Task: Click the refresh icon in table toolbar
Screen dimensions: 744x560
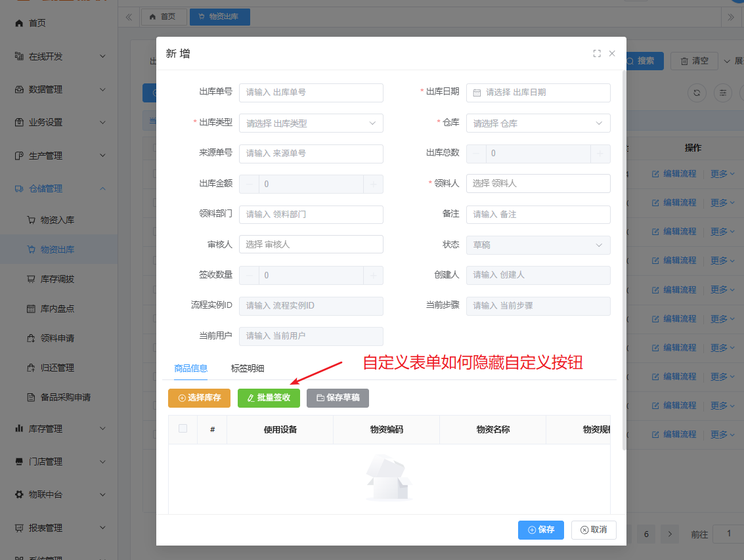Action: click(697, 93)
